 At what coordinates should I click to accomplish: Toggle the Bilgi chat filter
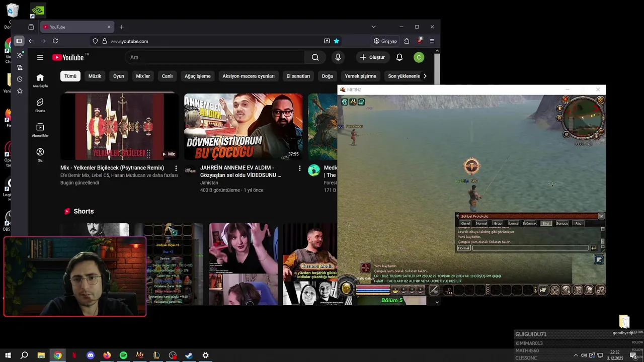(x=546, y=223)
